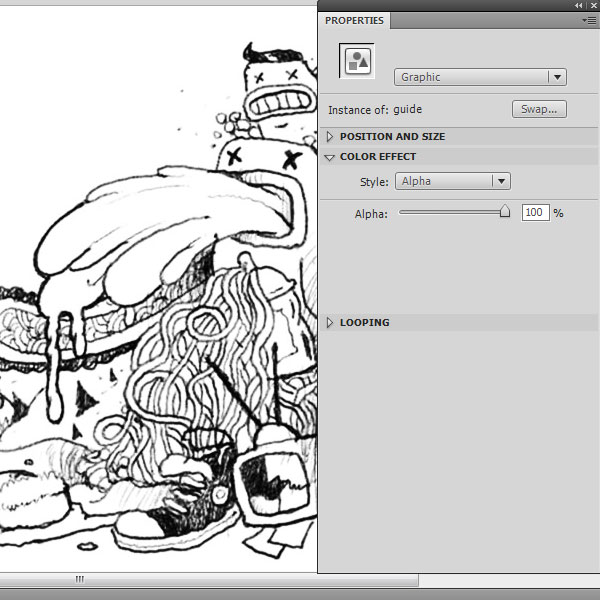Expand the Position and Size section
Screen dimensions: 600x600
point(330,137)
